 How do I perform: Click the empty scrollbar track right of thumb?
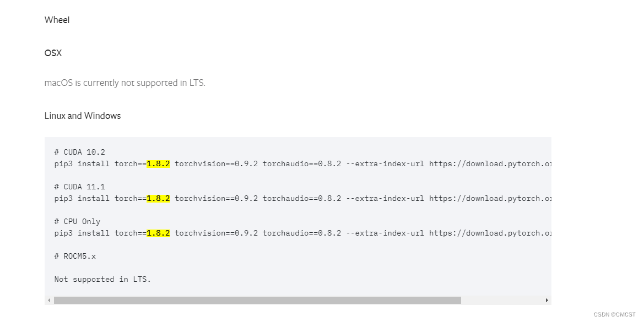click(502, 301)
